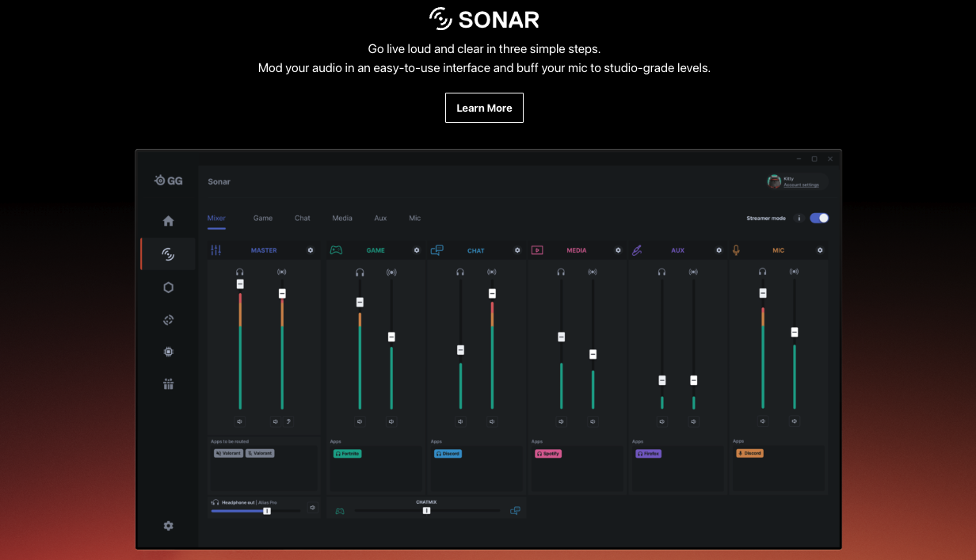Click the Kitty profile avatar
Viewport: 976px width, 560px height.
click(774, 181)
